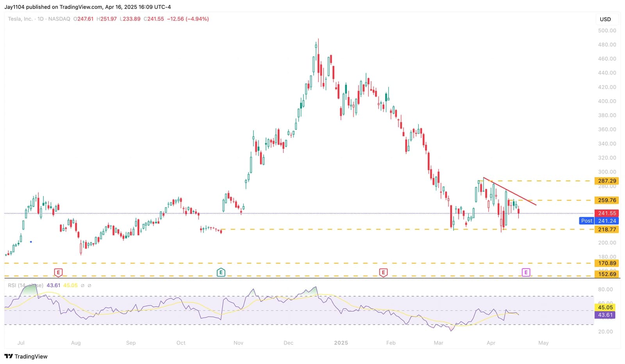625x364 pixels.
Task: Click the red earnings marker in late January
Action: point(383,272)
